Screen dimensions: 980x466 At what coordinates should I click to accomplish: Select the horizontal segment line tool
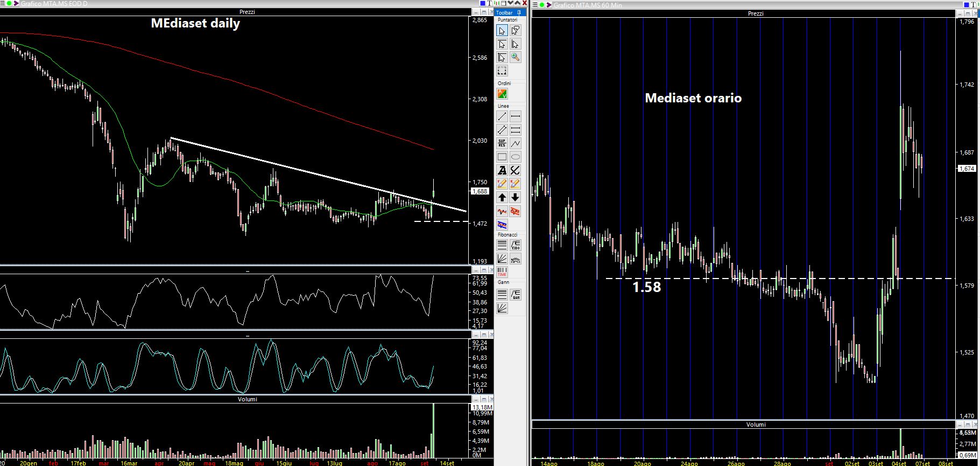click(x=515, y=116)
